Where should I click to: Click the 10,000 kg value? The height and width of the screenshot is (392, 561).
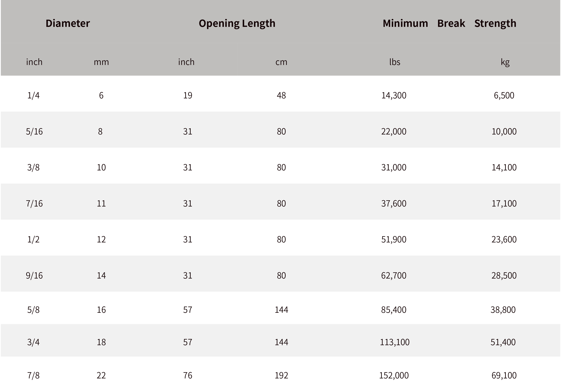pyautogui.click(x=504, y=131)
